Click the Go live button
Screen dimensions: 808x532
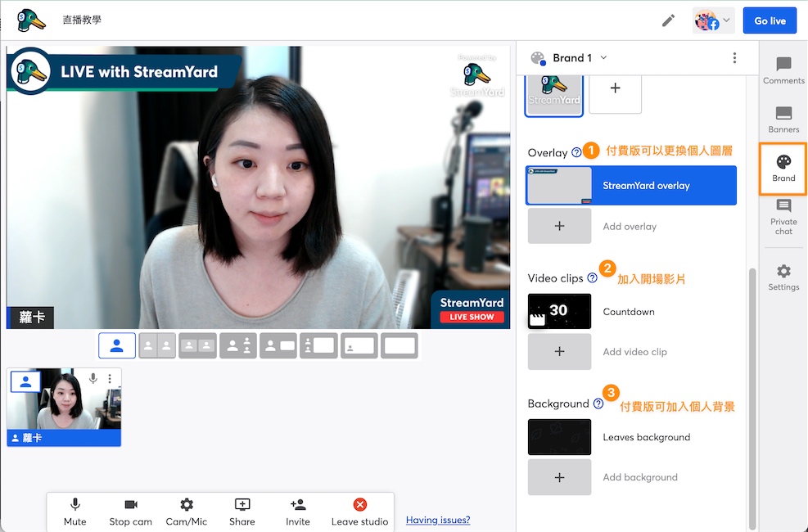point(770,20)
